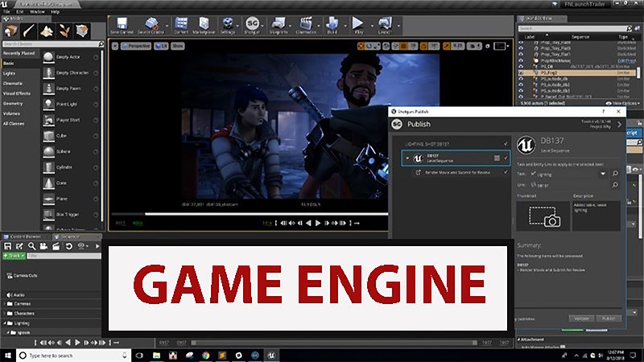Viewport: 644px width, 362px height.
Task: Open the green Track add dropdown
Action: coord(14,256)
